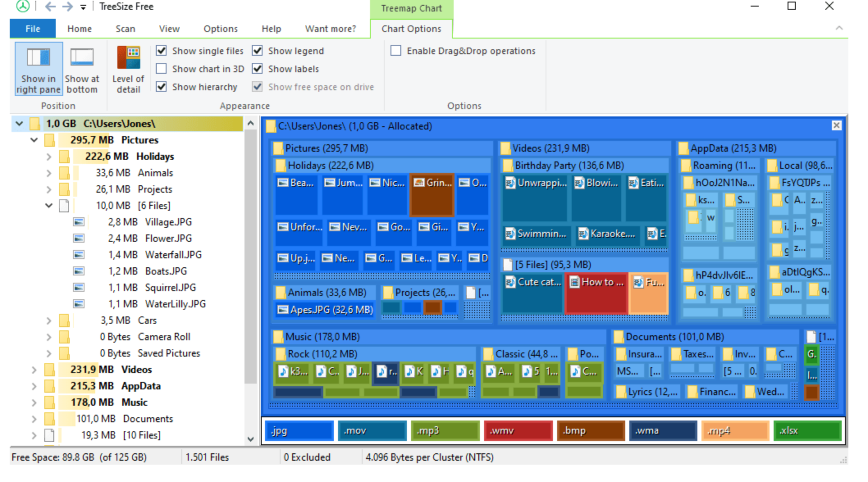Click the .mp4 legend swatch

tap(735, 430)
